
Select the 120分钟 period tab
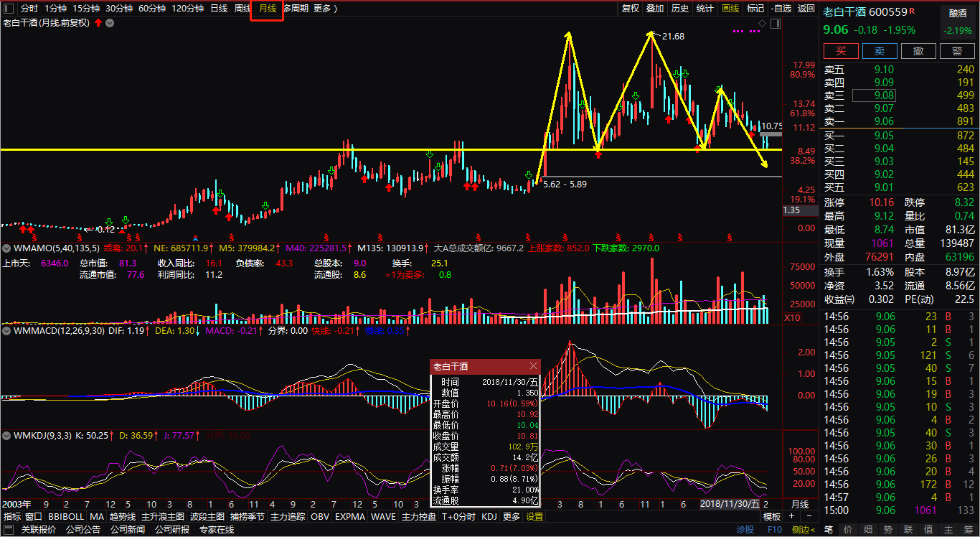pos(187,9)
